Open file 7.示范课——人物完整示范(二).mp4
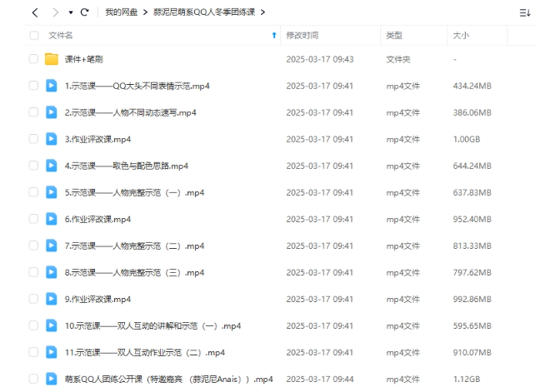This screenshot has height=392, width=560. pos(135,246)
